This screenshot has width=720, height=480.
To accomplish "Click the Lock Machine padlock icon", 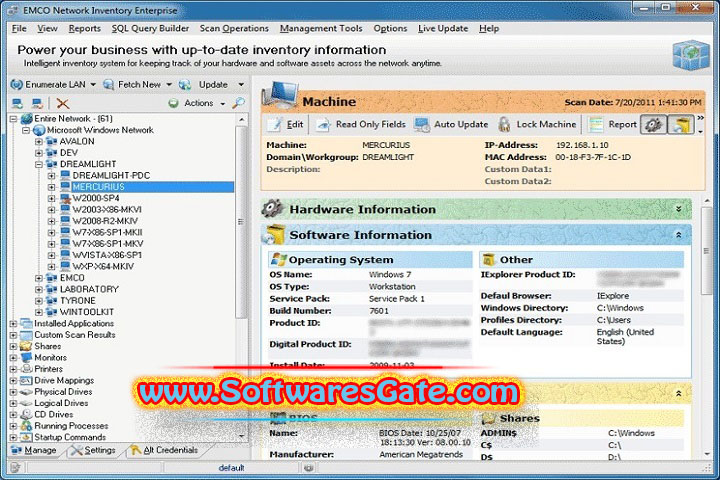I will point(504,124).
